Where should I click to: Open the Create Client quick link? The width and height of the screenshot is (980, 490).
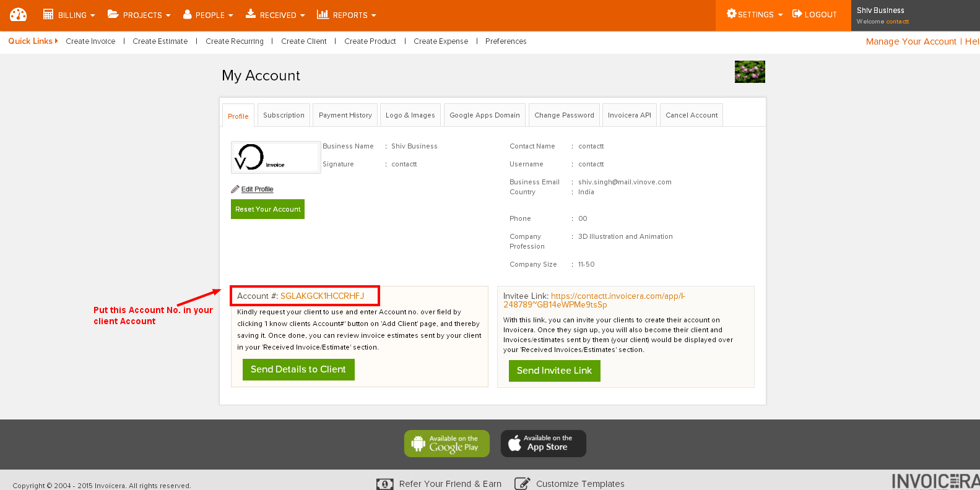[304, 41]
